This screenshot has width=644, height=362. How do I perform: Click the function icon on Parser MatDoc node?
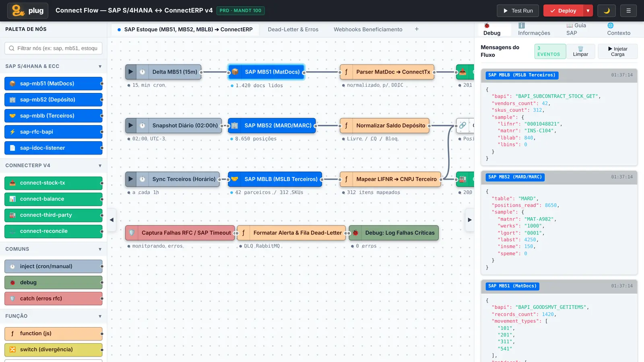[x=346, y=72]
